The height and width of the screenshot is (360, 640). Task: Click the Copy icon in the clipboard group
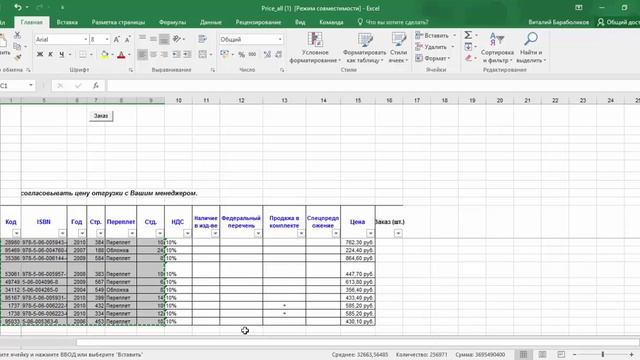(x=17, y=47)
